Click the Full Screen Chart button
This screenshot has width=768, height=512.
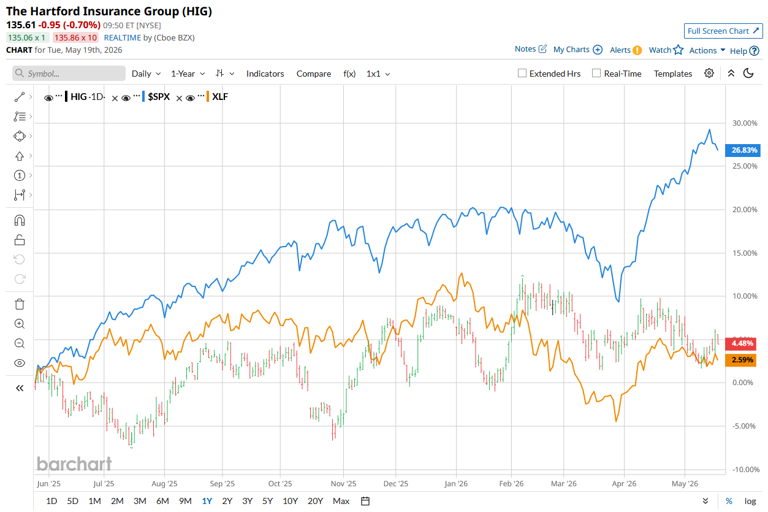pos(723,31)
